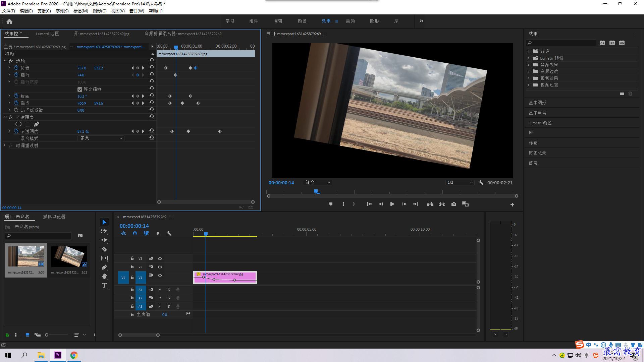Click program monitor playhead scrubber
The height and width of the screenshot is (362, 644).
click(x=316, y=191)
